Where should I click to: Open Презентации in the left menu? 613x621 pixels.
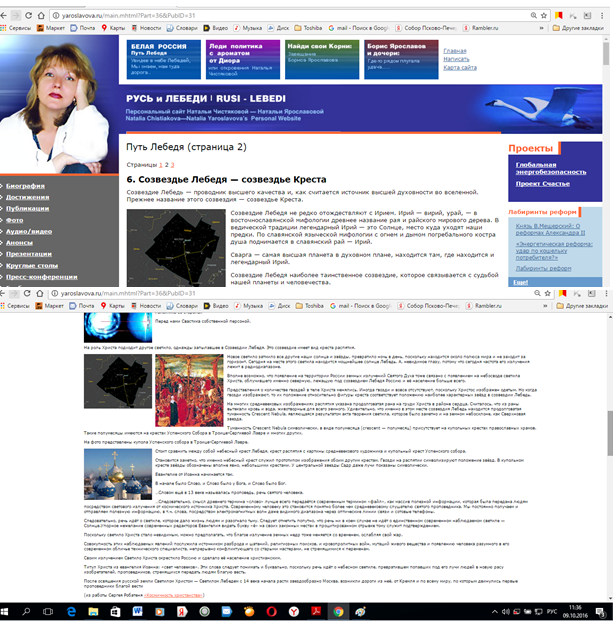click(x=29, y=254)
